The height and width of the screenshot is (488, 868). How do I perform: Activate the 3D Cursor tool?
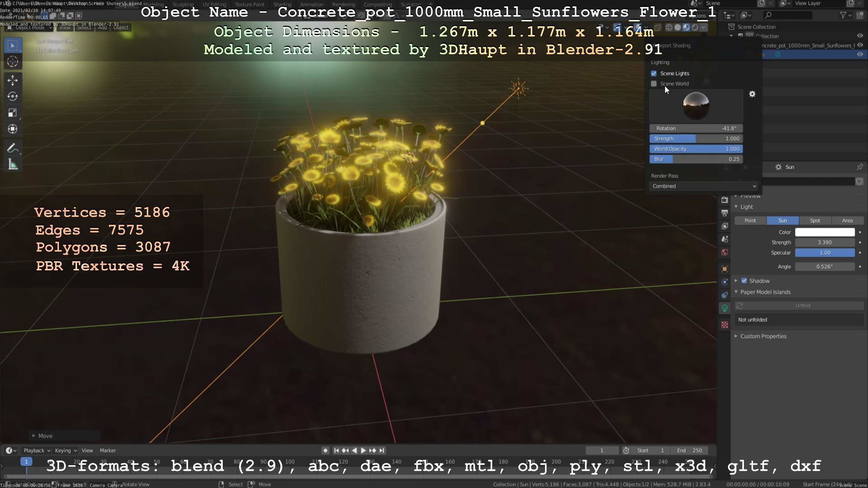13,62
